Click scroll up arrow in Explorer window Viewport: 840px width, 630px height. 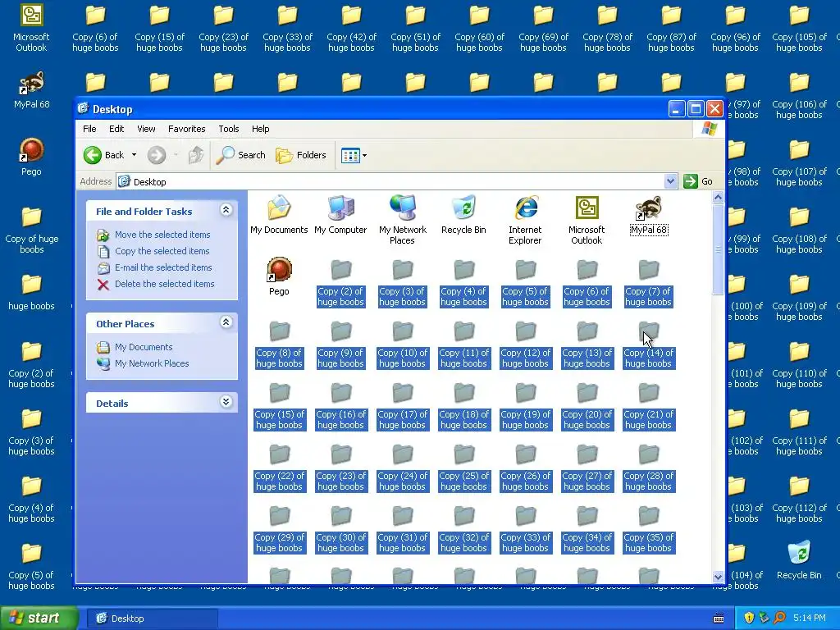(718, 198)
